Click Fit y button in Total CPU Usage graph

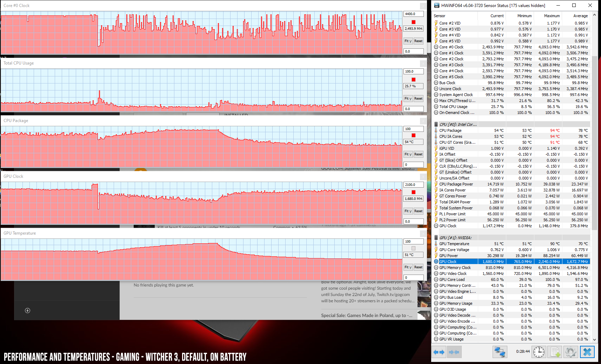pyautogui.click(x=408, y=99)
